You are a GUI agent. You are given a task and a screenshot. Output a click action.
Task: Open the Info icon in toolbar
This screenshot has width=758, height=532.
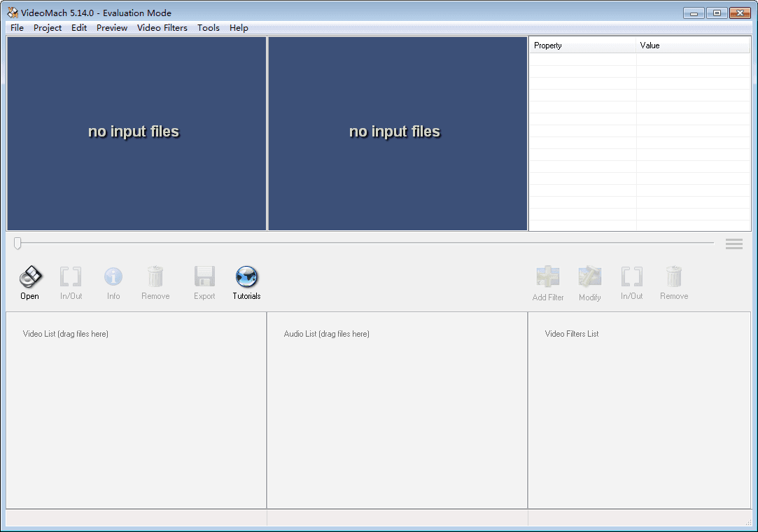pos(113,277)
